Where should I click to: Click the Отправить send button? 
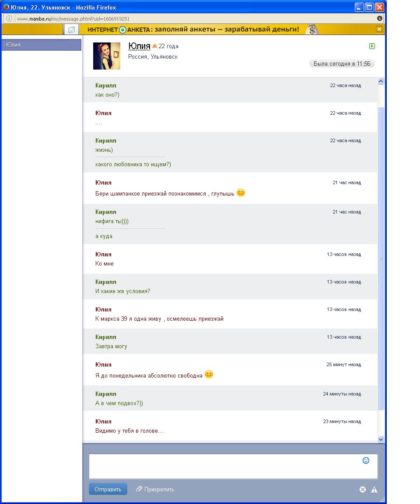pyautogui.click(x=108, y=489)
